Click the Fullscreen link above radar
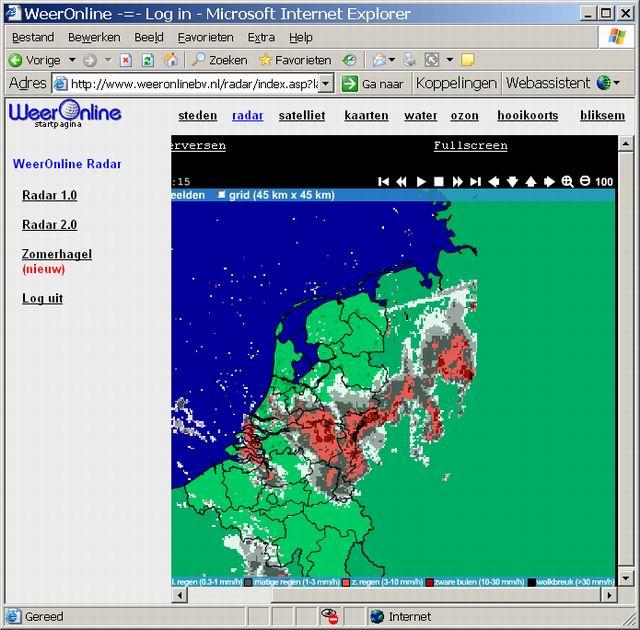This screenshot has width=640, height=630. point(471,145)
